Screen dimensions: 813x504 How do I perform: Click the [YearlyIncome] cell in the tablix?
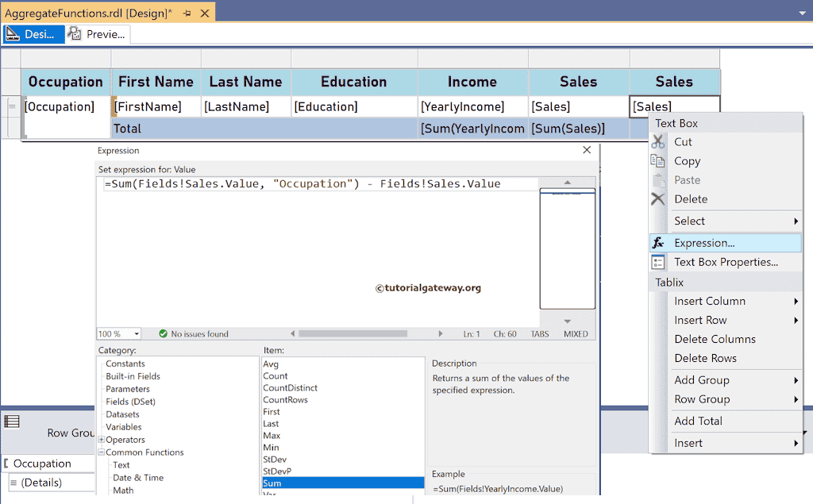473,107
